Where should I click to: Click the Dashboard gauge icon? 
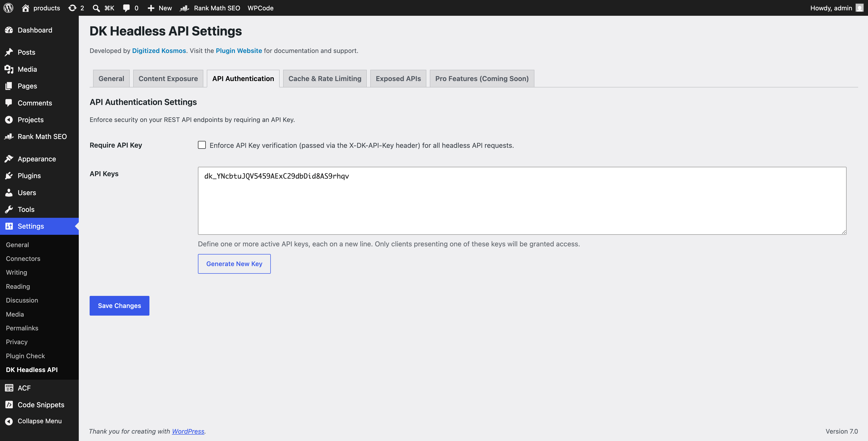pos(9,30)
